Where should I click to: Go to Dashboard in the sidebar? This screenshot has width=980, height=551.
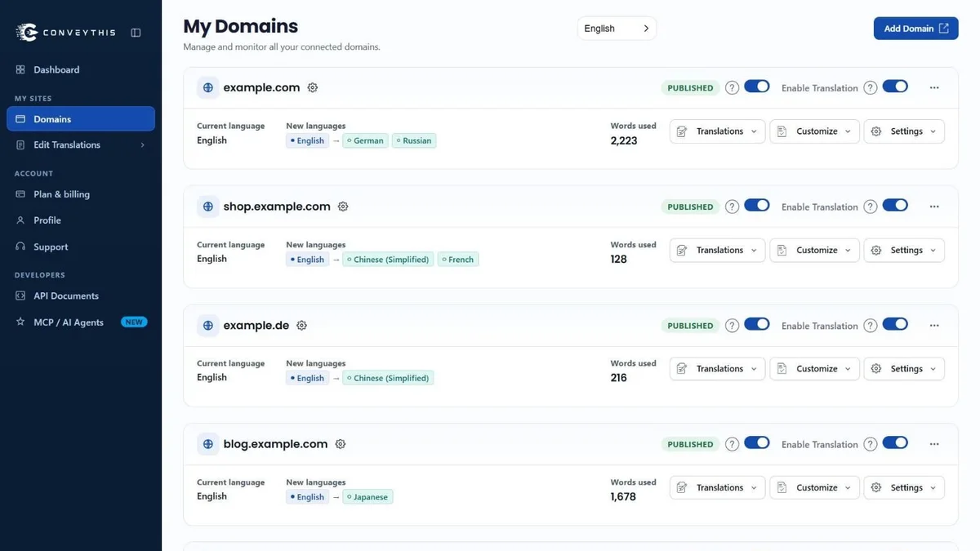(80, 70)
